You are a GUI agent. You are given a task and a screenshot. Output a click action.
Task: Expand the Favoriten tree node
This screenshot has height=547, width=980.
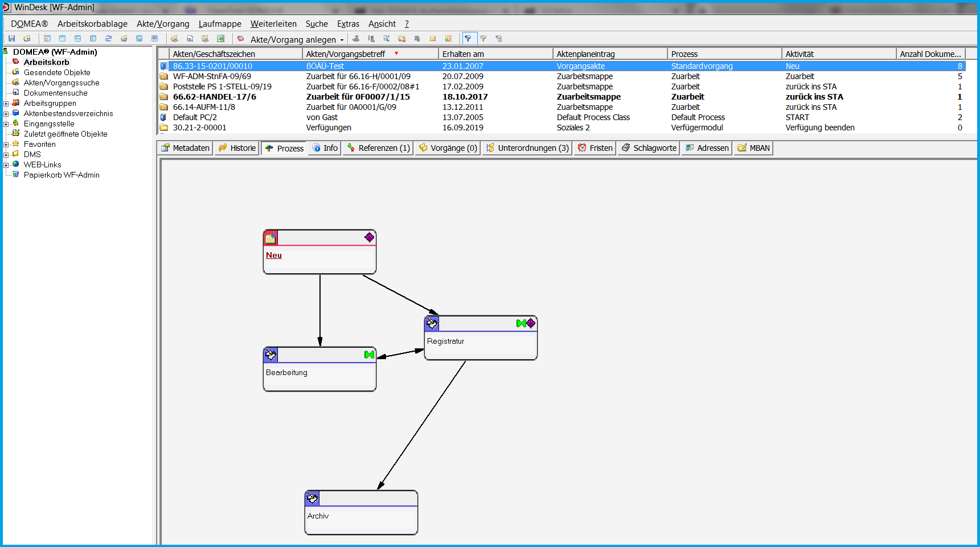[6, 145]
